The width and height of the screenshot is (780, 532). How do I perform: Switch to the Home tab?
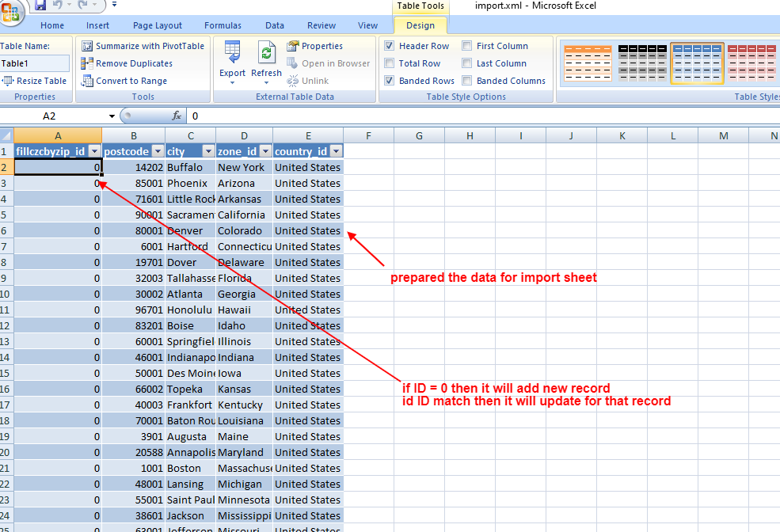point(52,25)
